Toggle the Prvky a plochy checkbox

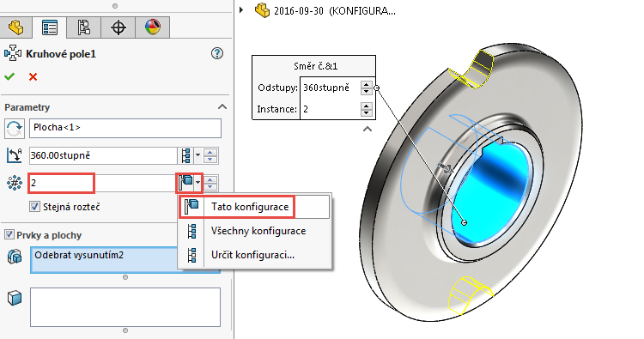coord(9,235)
